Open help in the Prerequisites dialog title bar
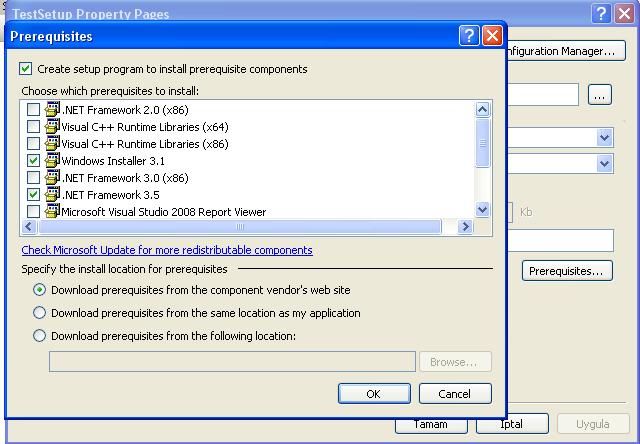This screenshot has height=444, width=640. click(x=469, y=36)
